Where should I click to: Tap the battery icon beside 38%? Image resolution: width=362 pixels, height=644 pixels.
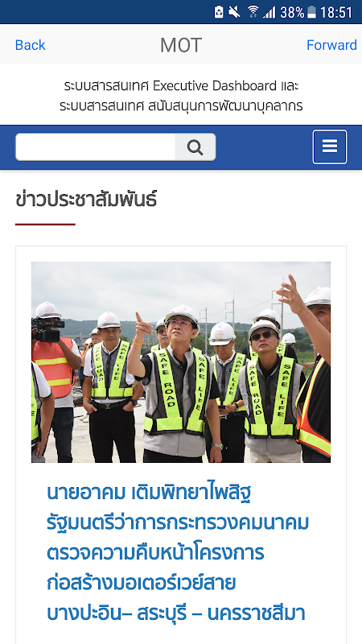coord(312,12)
